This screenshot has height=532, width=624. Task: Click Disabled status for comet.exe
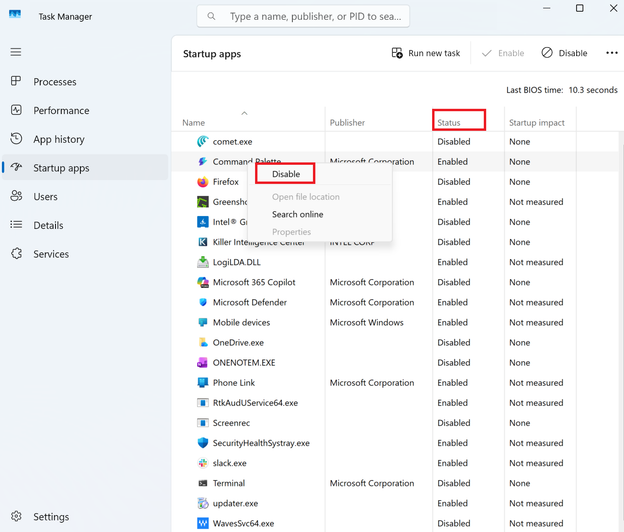454,142
